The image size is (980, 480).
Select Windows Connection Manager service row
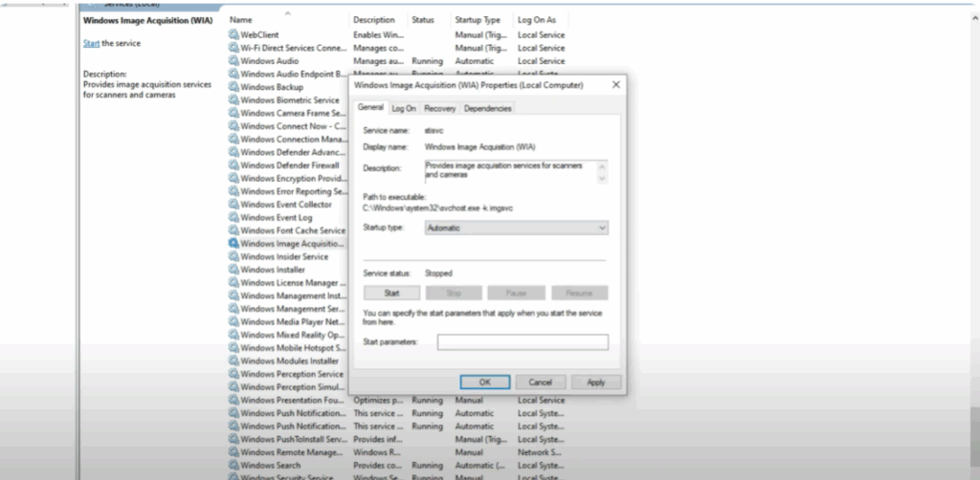[x=287, y=140]
